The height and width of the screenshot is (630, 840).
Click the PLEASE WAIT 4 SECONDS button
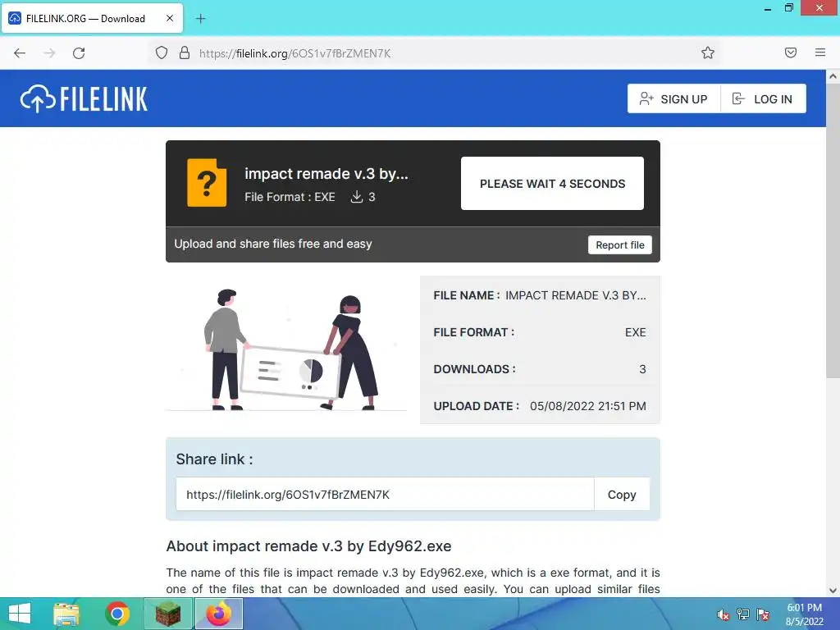click(x=552, y=183)
